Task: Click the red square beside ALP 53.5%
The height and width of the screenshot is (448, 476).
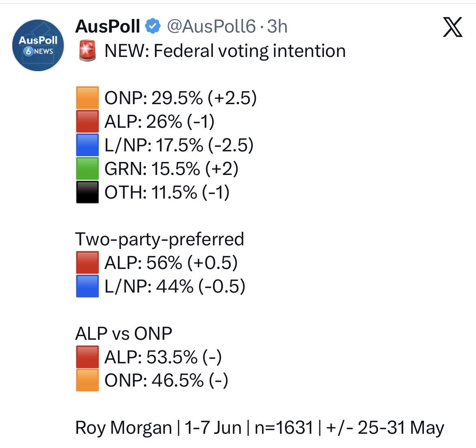Action: click(x=87, y=356)
